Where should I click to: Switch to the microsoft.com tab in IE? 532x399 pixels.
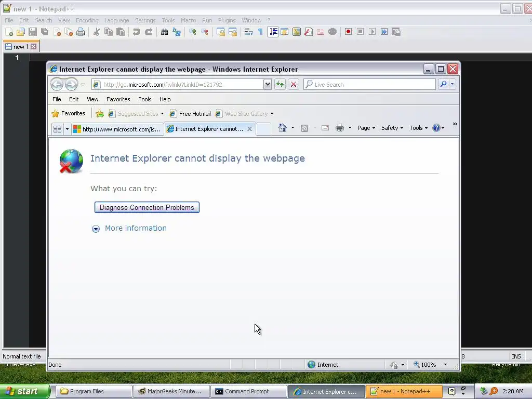117,129
